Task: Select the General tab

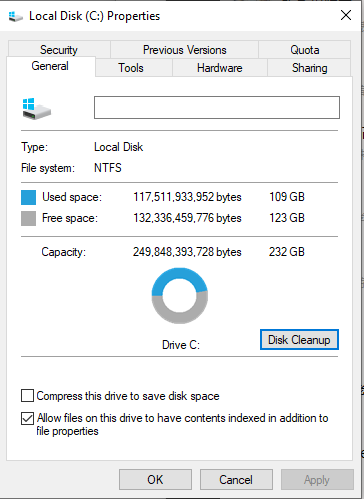Action: click(50, 66)
